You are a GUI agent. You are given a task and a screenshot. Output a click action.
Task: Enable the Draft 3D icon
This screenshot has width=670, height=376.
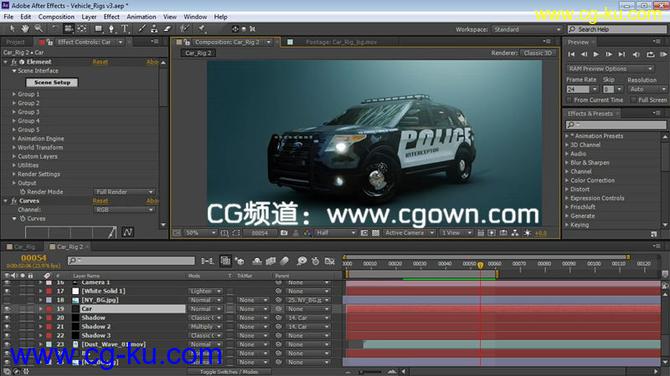tap(240, 261)
